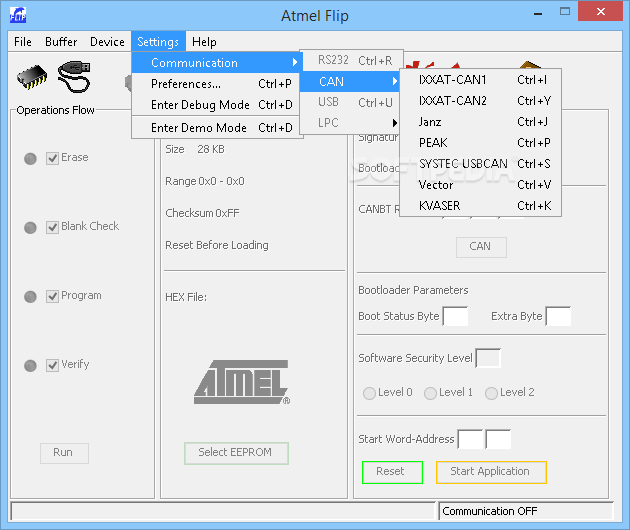Click the second Start Word-Address field
Screen dimensions: 630x530
498,439
